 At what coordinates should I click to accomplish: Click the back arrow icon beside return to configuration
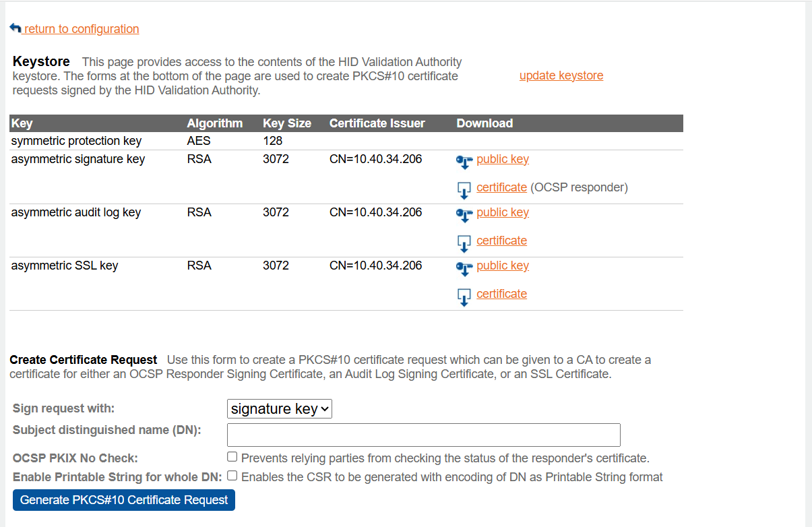(x=15, y=28)
